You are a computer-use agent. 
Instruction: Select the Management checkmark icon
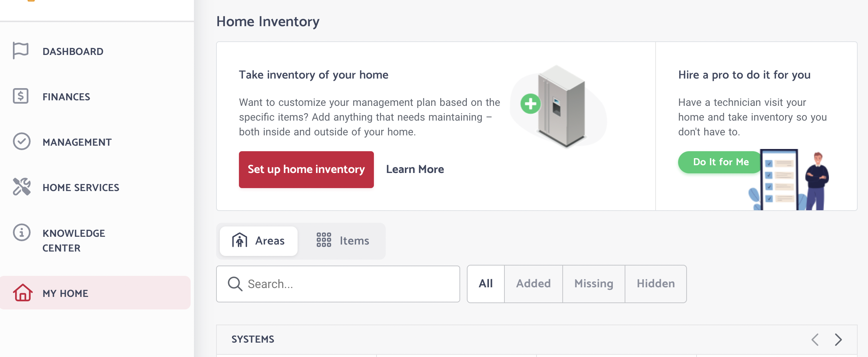point(22,142)
